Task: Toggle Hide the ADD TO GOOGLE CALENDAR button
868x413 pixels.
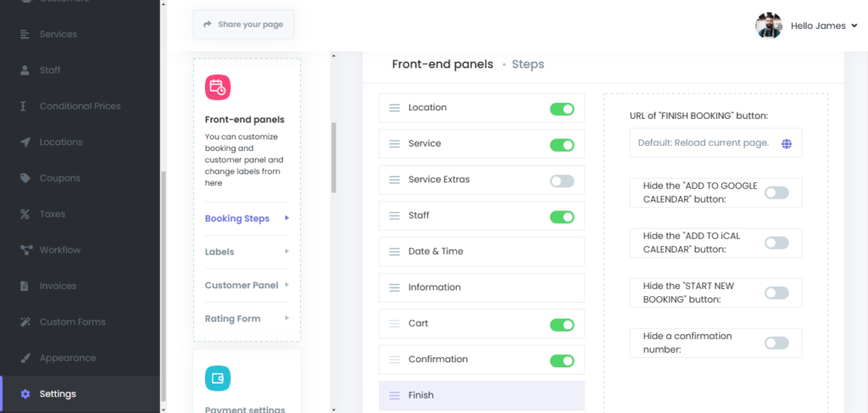Action: click(776, 193)
